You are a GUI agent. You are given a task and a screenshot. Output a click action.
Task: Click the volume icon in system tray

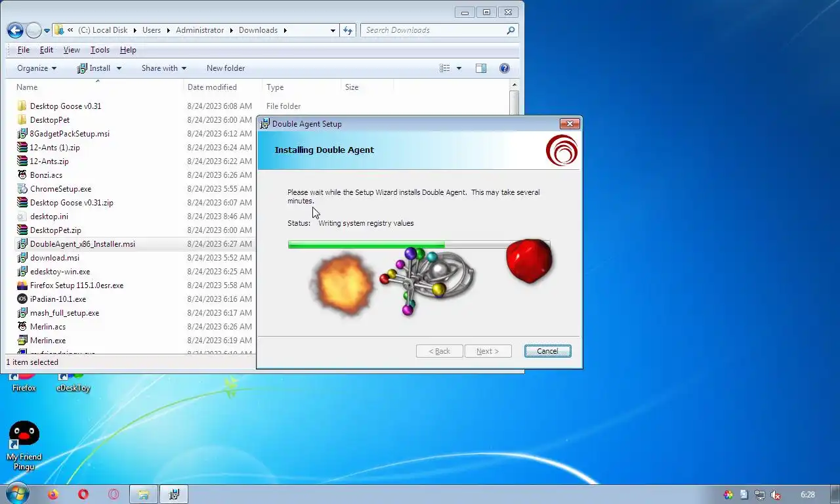click(775, 495)
